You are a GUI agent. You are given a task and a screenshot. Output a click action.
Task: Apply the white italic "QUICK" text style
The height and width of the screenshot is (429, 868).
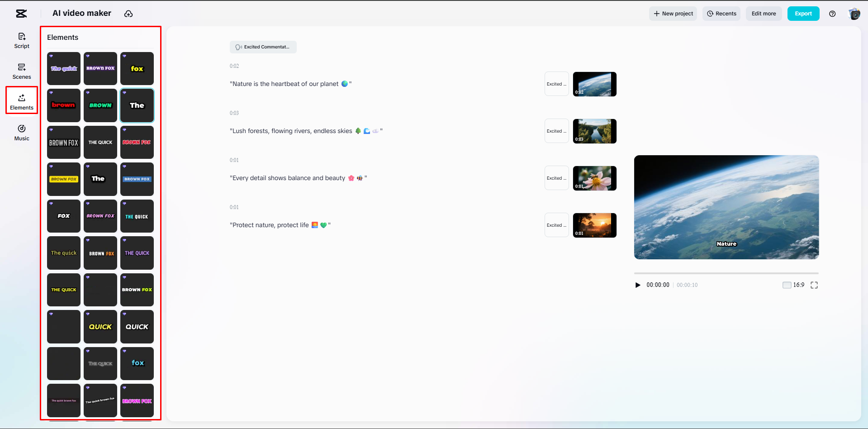pos(137,327)
